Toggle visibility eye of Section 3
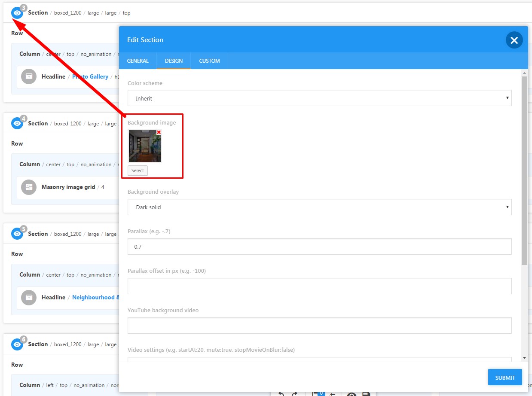532x396 pixels. (x=17, y=13)
